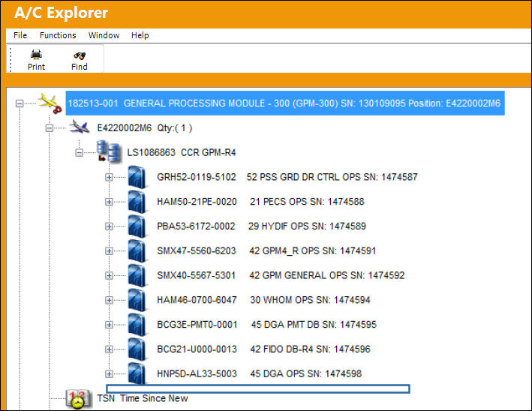Select the 45 DGA OPS SN: 1474598 row
The height and width of the screenshot is (411, 532).
tap(259, 373)
